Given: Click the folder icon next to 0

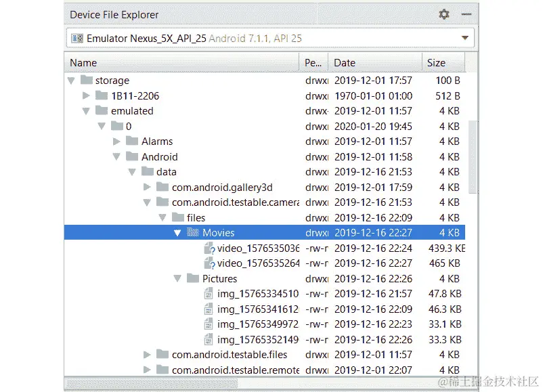Looking at the screenshot, I should pyautogui.click(x=117, y=126).
